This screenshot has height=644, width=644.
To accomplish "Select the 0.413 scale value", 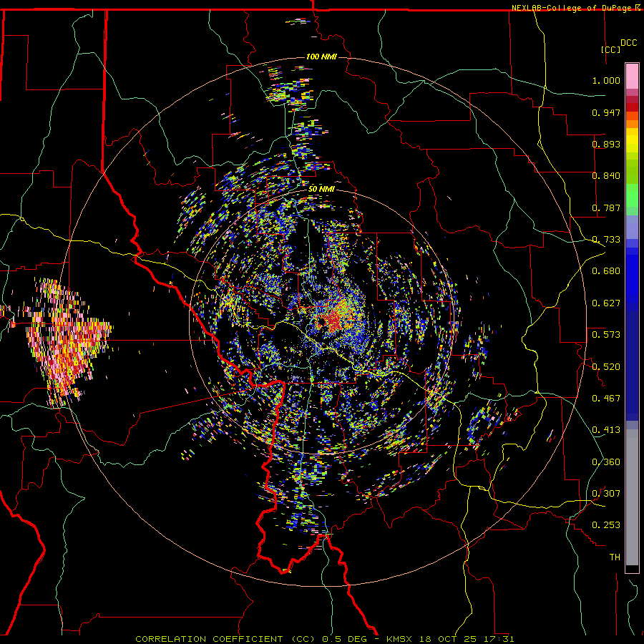I will pos(606,430).
